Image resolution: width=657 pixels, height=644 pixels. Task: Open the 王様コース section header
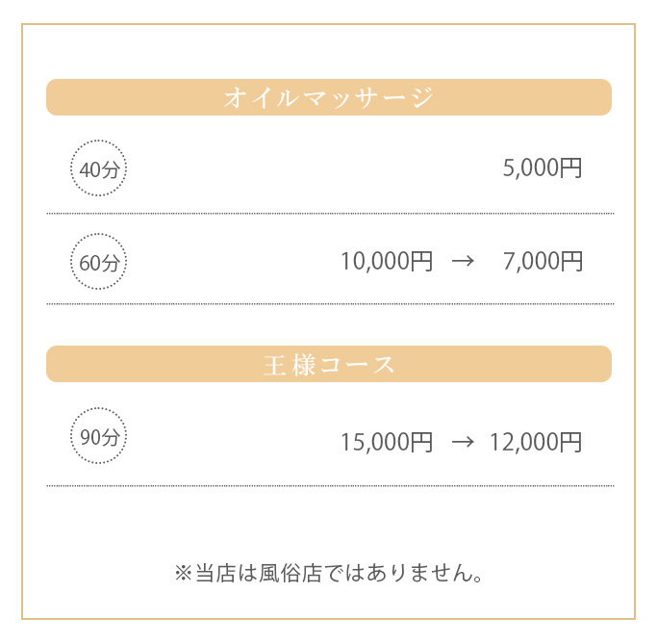329,365
